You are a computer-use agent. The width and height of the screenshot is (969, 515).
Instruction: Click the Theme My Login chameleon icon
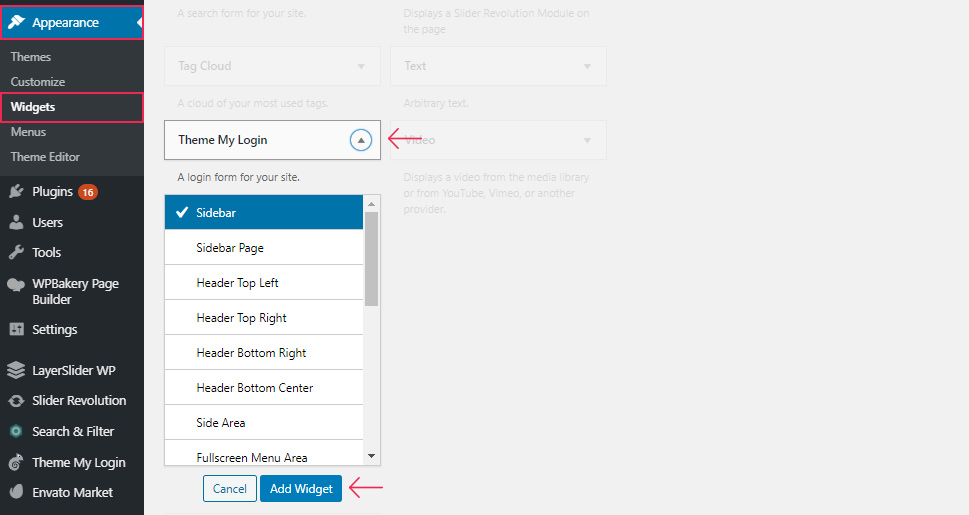click(16, 462)
